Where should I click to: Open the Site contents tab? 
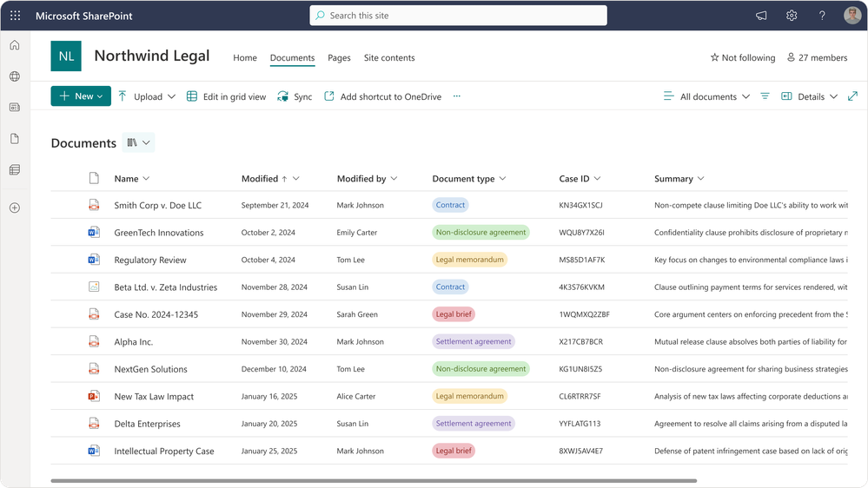(389, 58)
